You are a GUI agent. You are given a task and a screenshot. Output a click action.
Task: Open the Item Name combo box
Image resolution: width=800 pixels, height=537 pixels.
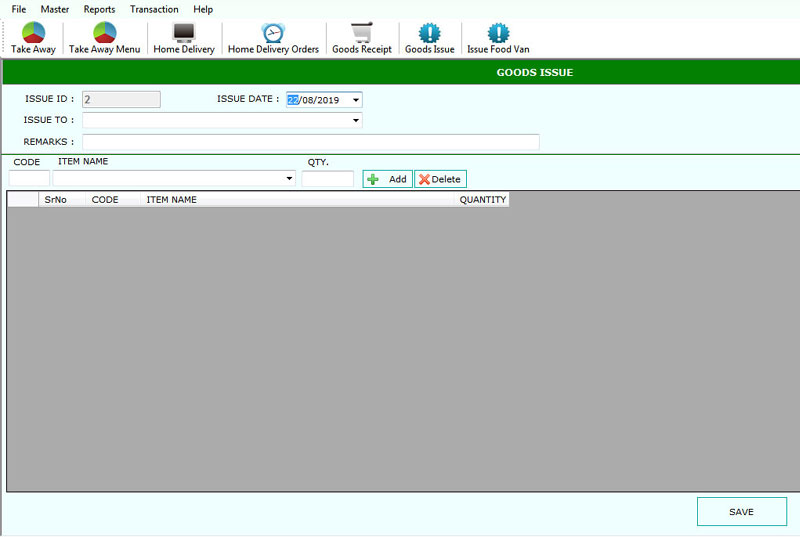(x=289, y=179)
